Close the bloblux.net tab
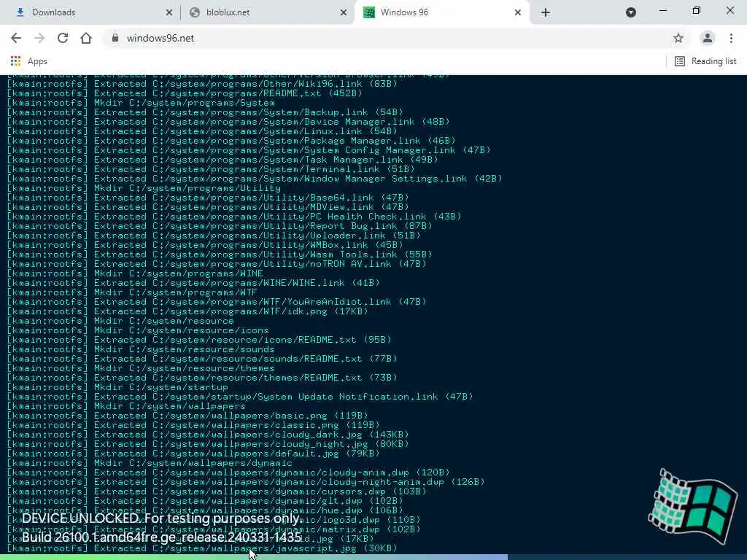 [x=343, y=12]
